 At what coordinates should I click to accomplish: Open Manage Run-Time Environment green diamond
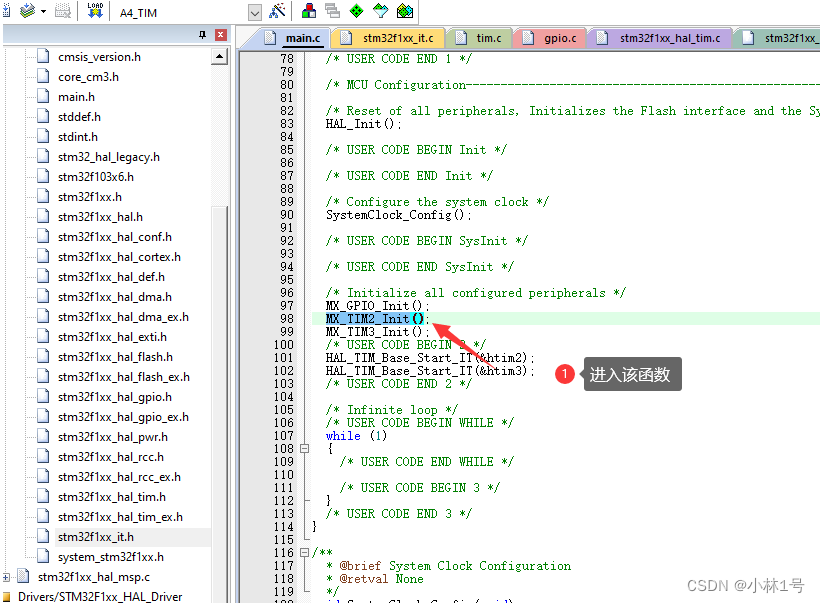(356, 11)
